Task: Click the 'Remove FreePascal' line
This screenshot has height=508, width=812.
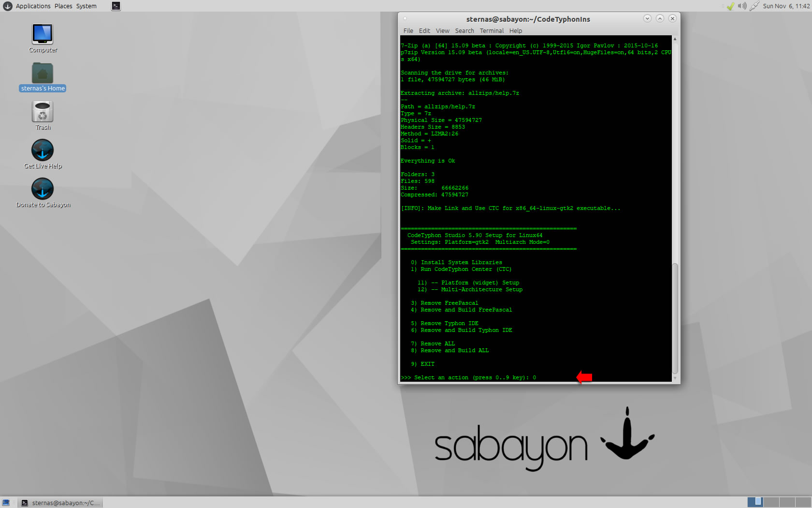Action: point(445,303)
